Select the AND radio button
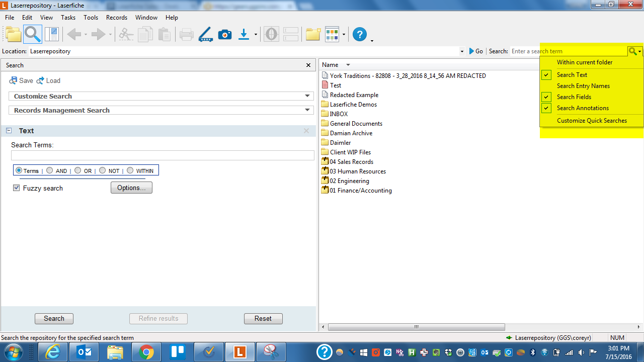644x362 pixels. (49, 170)
